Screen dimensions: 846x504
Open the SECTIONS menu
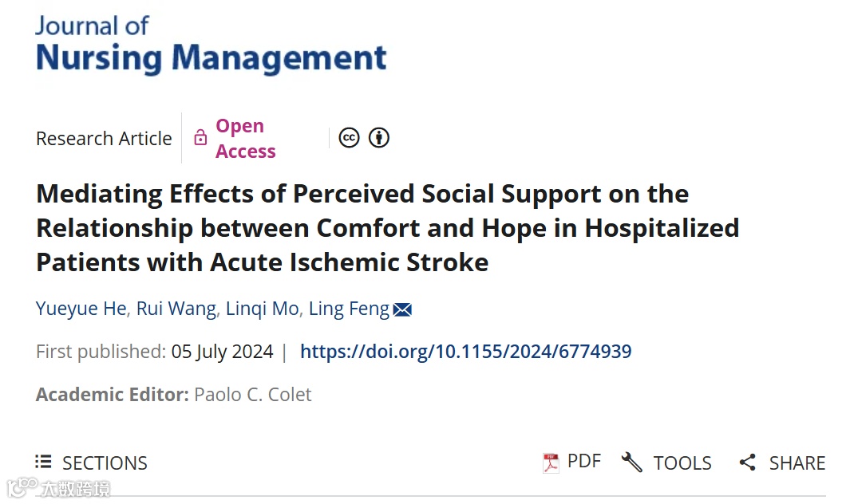pos(105,463)
